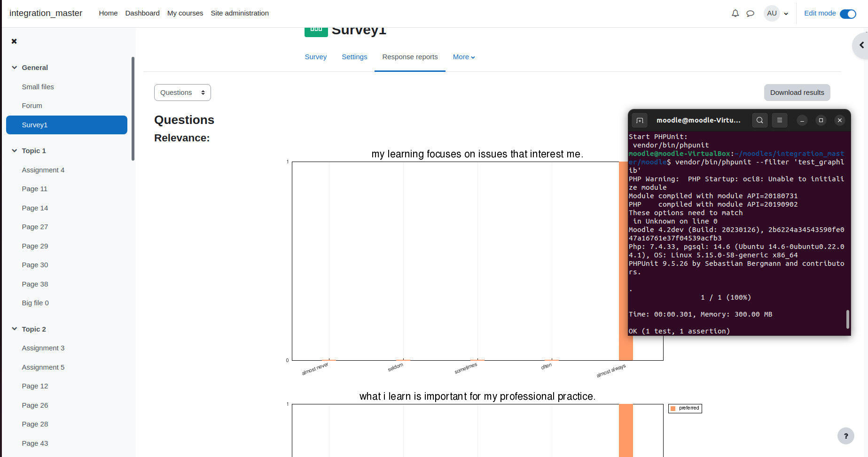Click the 'almost always' axis label
Screen dimensions: 868x457
[x=611, y=371]
